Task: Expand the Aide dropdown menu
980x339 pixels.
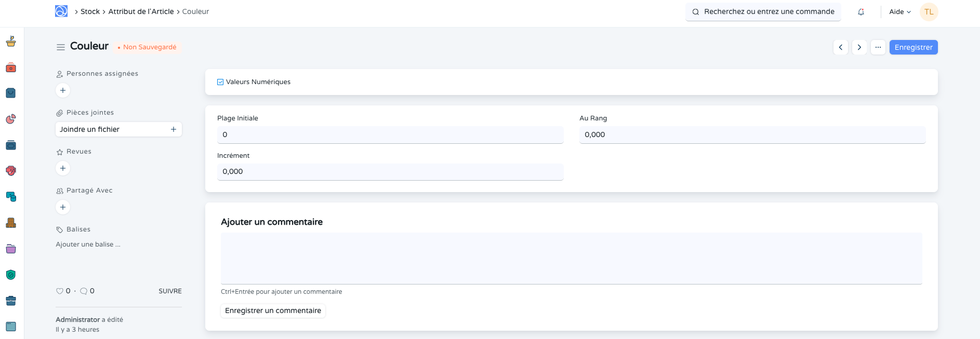Action: point(900,12)
